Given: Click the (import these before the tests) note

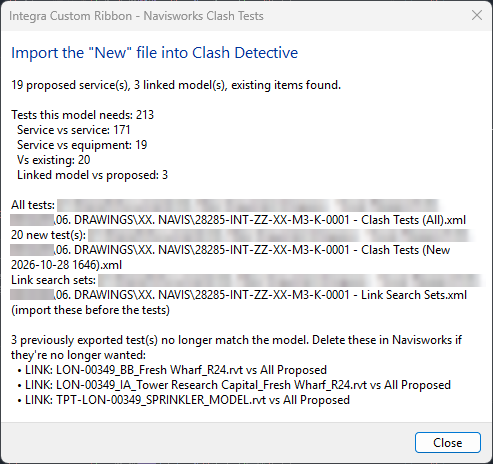Looking at the screenshot, I should [90, 310].
